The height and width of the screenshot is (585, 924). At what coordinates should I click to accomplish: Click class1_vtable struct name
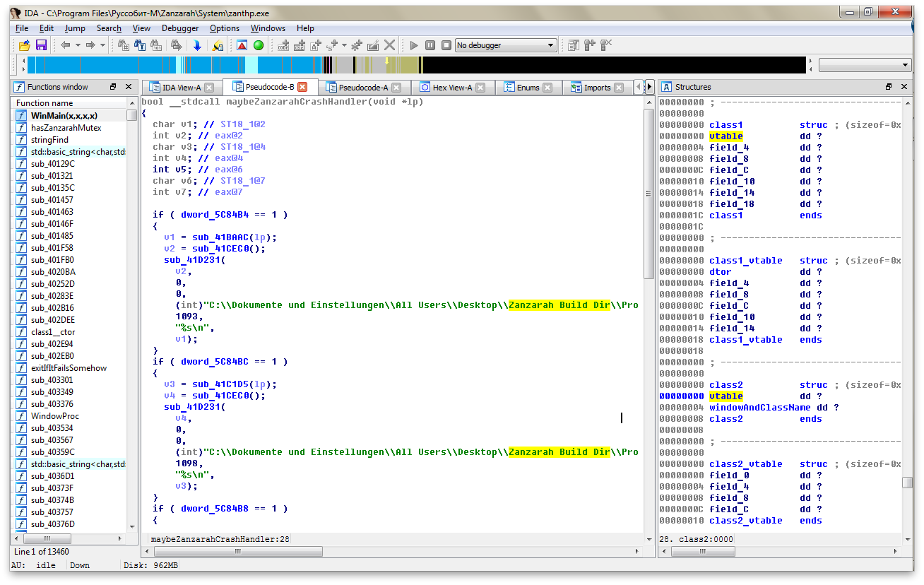[746, 261]
